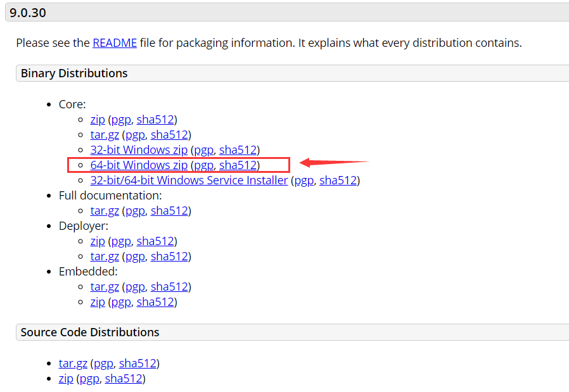The width and height of the screenshot is (569, 392).
Task: Open pgp signature for Core zip
Action: click(x=121, y=120)
